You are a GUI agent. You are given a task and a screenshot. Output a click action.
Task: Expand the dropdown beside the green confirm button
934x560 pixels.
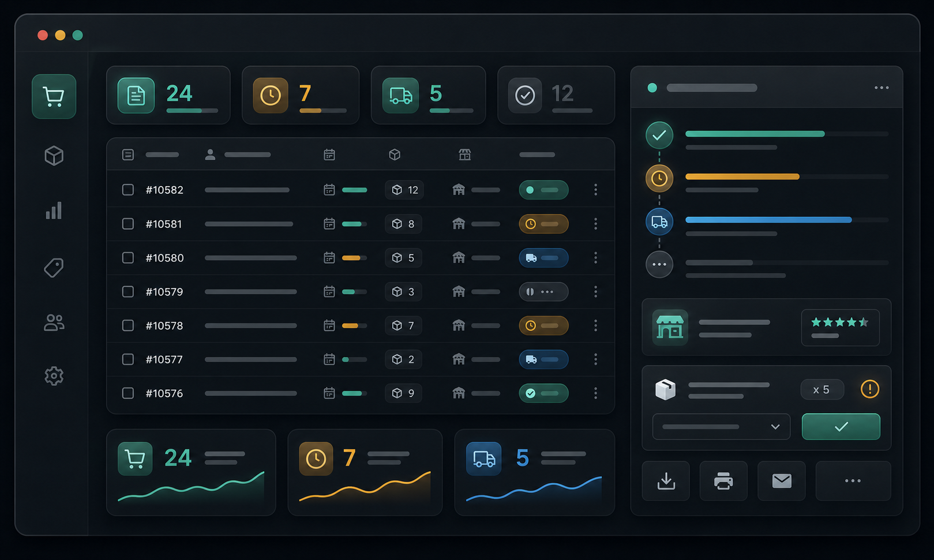tap(721, 427)
